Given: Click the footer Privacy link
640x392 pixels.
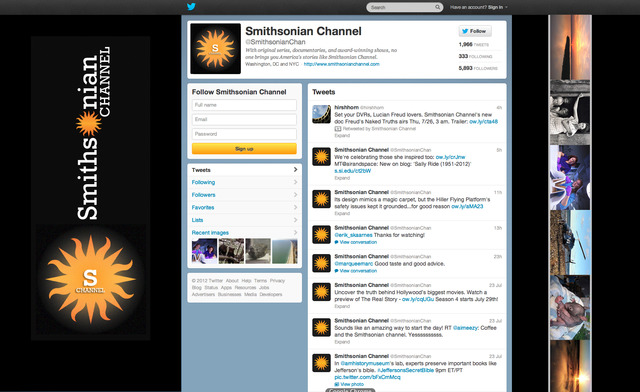Looking at the screenshot, I should 277,281.
